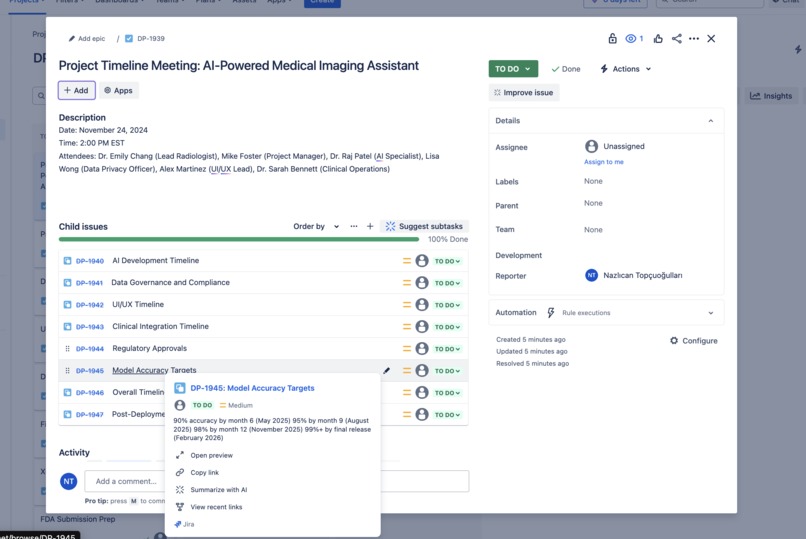Open the Apps button
Image resolution: width=806 pixels, height=539 pixels.
(119, 90)
